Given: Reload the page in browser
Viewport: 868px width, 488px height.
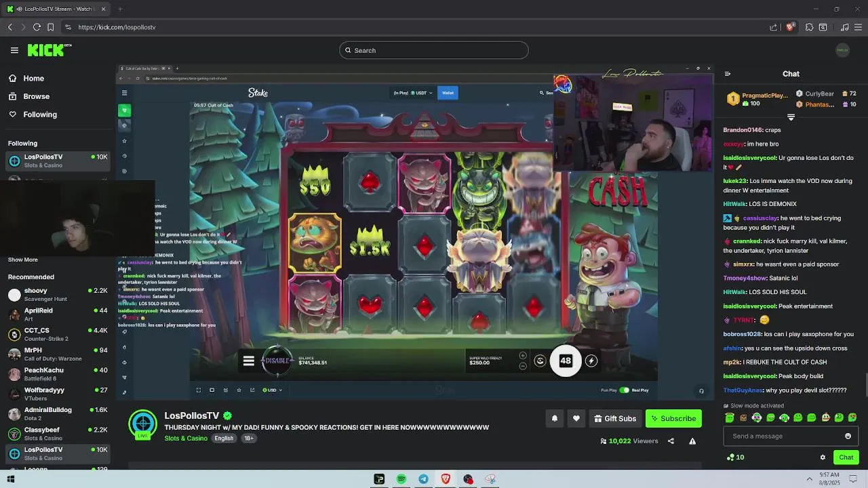Looking at the screenshot, I should tap(37, 27).
